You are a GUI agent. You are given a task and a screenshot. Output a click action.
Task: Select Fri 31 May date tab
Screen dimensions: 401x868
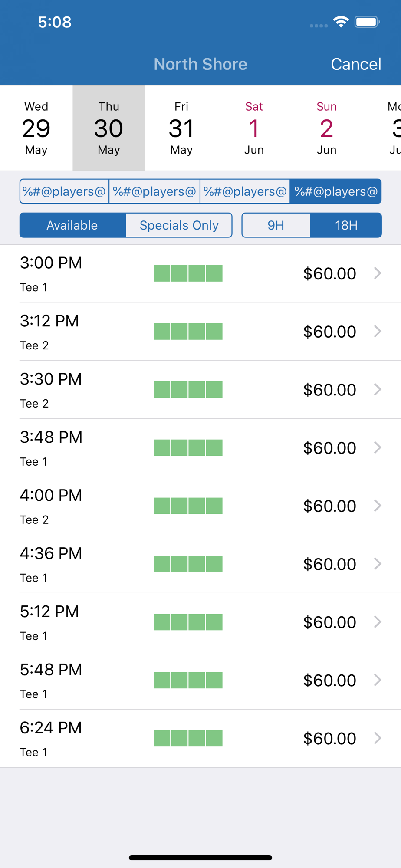pyautogui.click(x=181, y=128)
